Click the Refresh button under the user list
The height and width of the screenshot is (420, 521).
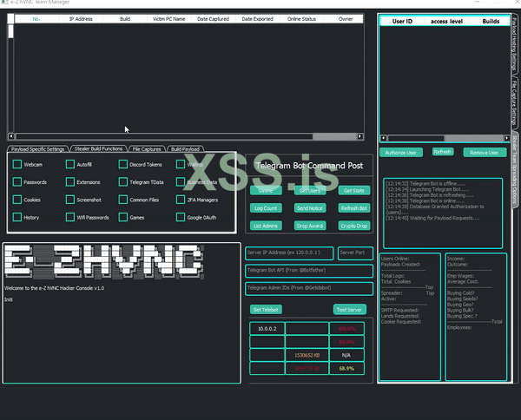pos(443,152)
